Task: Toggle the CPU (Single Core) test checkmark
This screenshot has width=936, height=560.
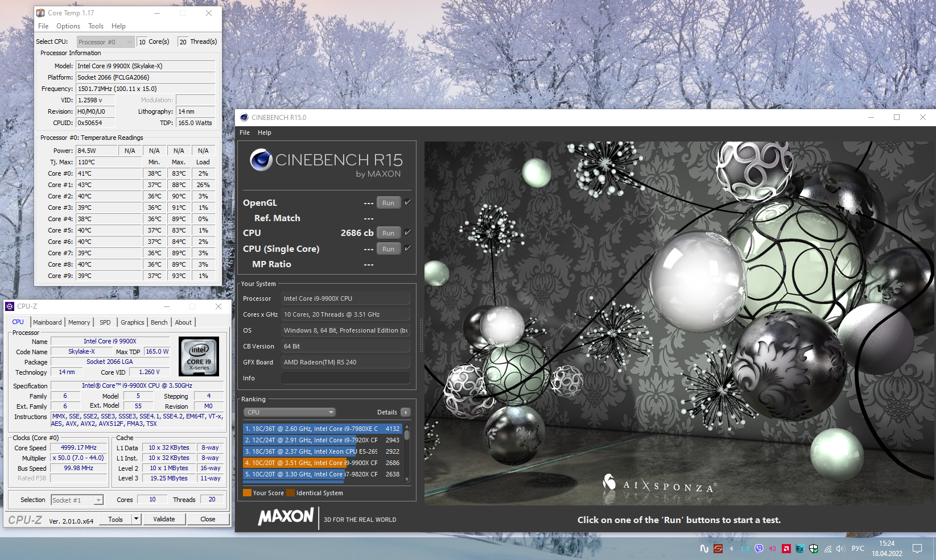Action: [x=407, y=248]
